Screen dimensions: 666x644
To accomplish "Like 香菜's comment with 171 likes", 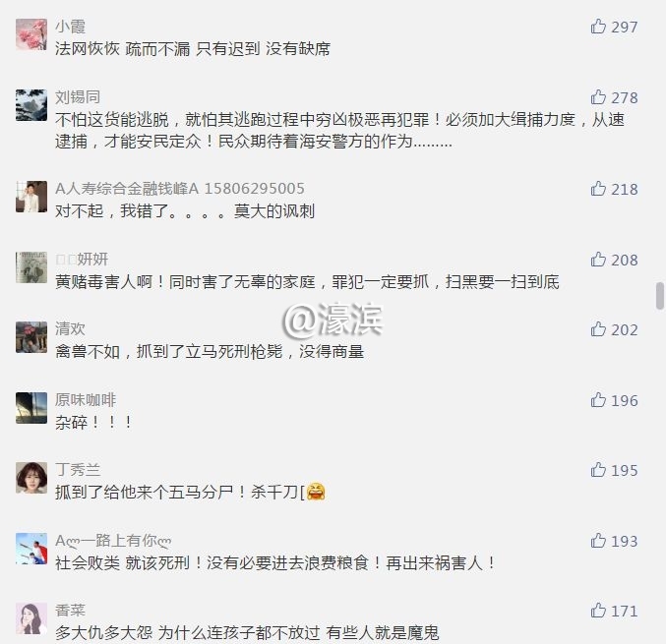I will pyautogui.click(x=598, y=611).
